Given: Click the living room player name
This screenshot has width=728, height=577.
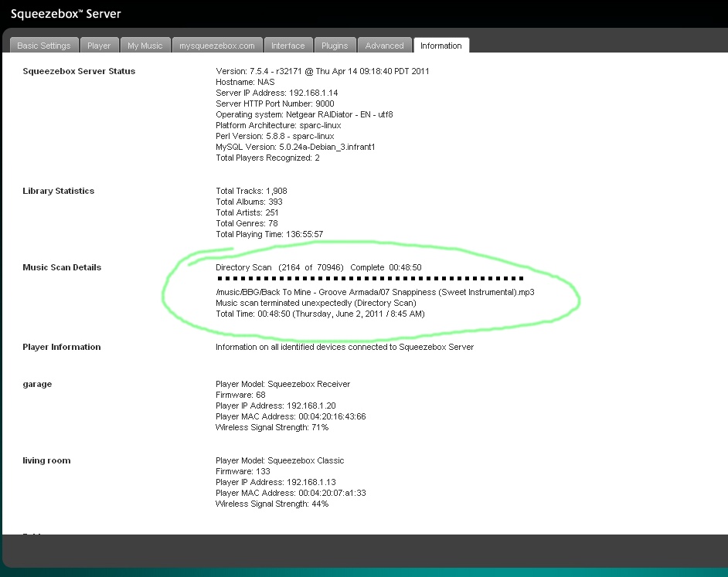Looking at the screenshot, I should [x=46, y=460].
